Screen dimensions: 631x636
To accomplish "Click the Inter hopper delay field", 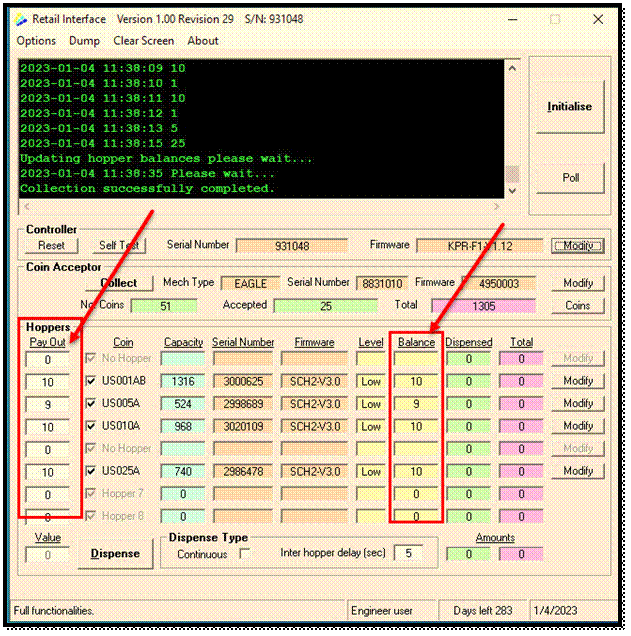I will click(408, 553).
